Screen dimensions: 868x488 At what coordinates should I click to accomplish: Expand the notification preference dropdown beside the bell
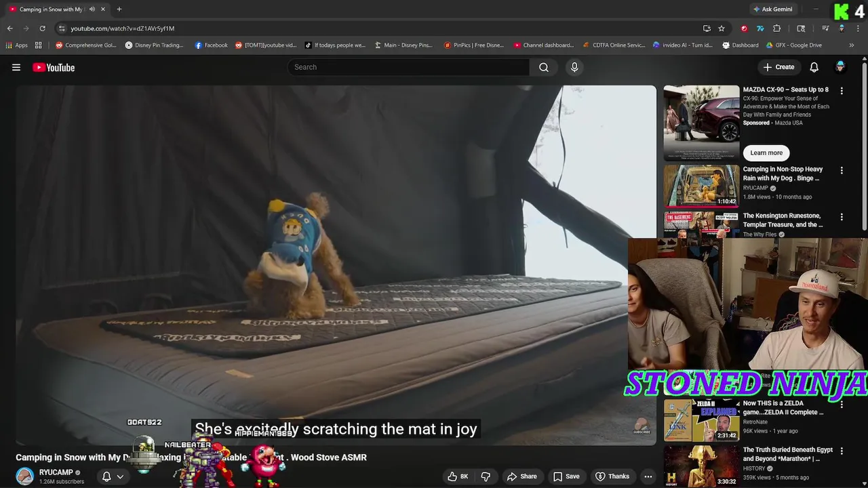coord(120,476)
